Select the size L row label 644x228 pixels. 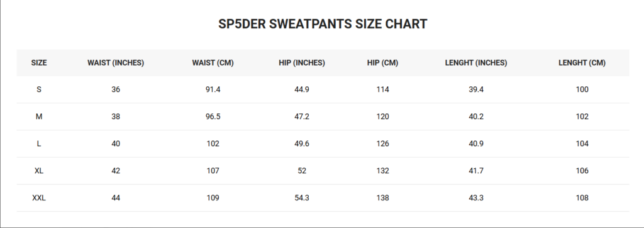click(x=39, y=144)
